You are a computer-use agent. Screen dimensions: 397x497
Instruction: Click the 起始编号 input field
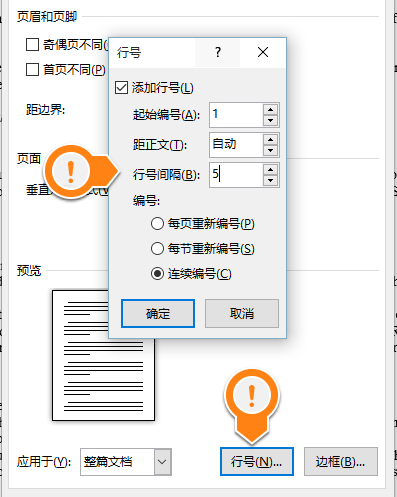tap(236, 115)
